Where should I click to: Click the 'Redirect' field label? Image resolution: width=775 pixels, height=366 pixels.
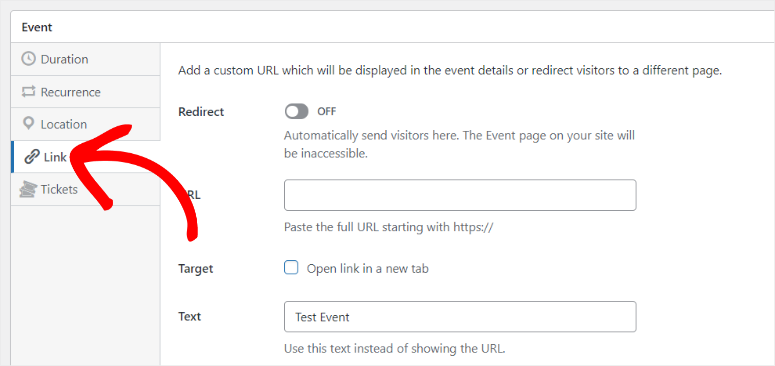tap(201, 112)
